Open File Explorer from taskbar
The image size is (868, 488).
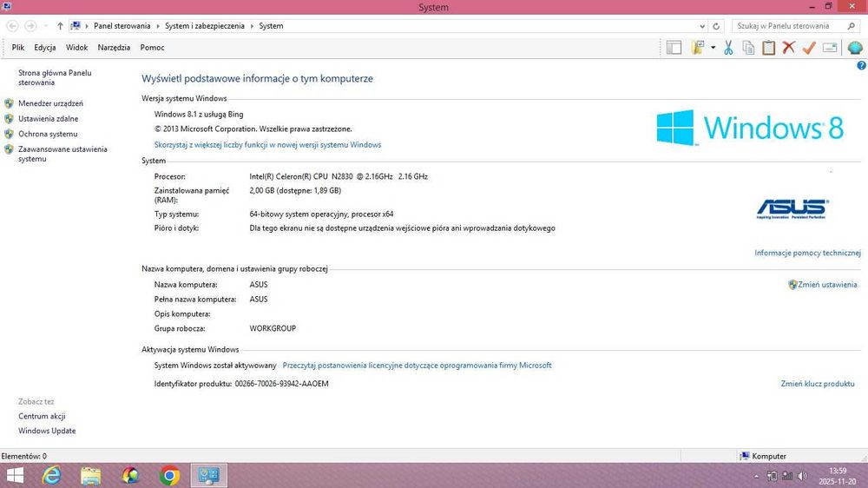(x=91, y=476)
